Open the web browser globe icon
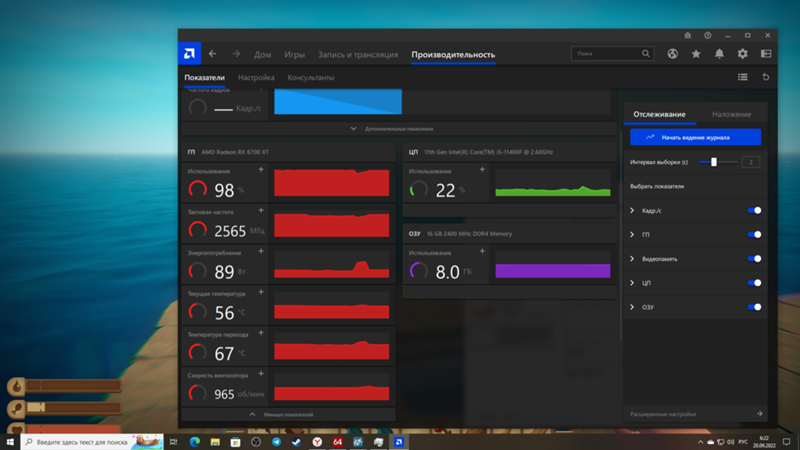The height and width of the screenshot is (450, 800). pyautogui.click(x=672, y=54)
